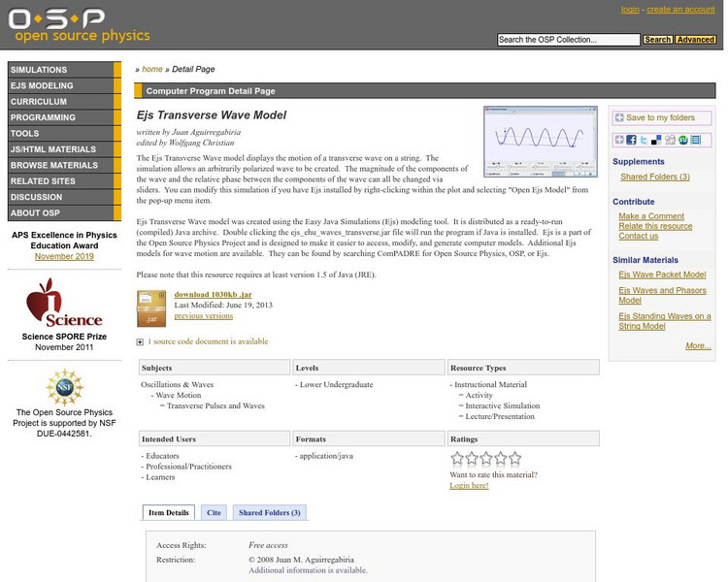Open Advanced search
The image size is (728, 582).
695,40
